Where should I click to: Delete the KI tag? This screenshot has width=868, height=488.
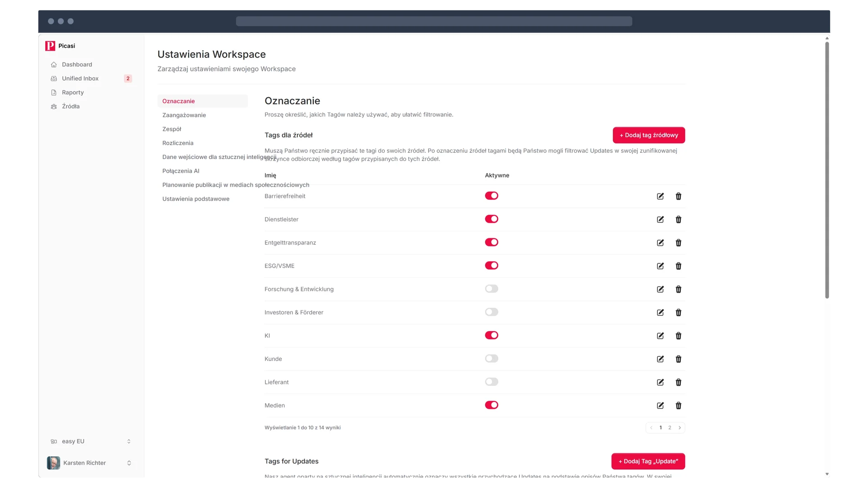coord(678,336)
